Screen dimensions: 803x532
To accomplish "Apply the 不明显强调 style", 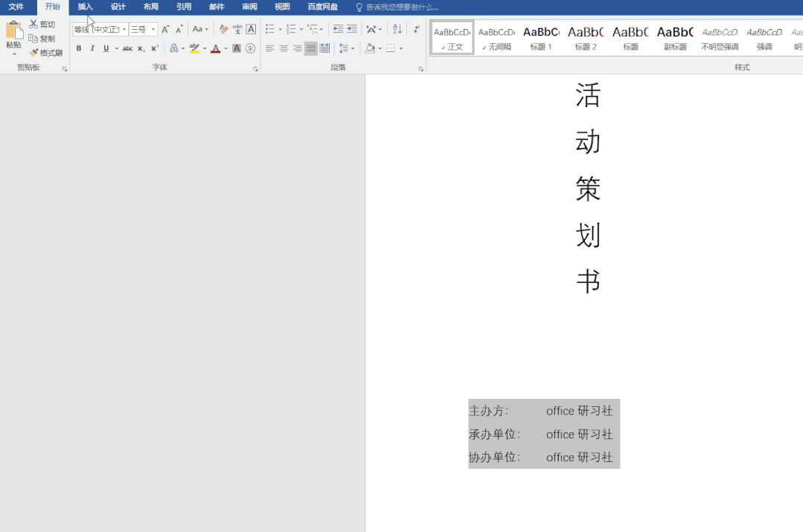I will click(x=720, y=37).
